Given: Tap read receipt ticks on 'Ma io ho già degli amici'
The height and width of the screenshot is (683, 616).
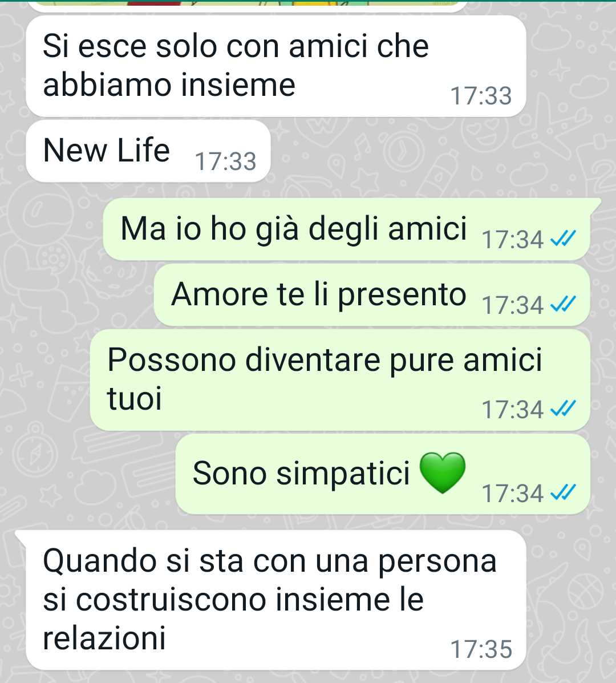Looking at the screenshot, I should pos(564,239).
